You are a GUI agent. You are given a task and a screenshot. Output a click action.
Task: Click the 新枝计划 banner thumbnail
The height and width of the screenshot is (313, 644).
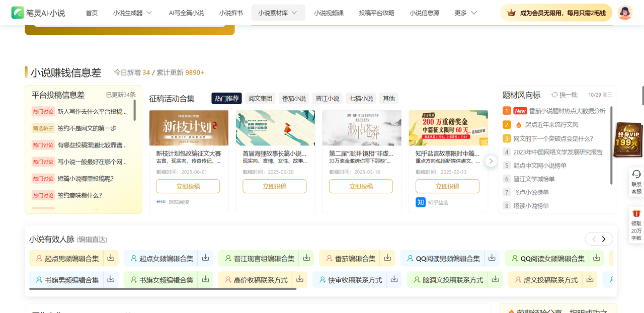pyautogui.click(x=189, y=128)
